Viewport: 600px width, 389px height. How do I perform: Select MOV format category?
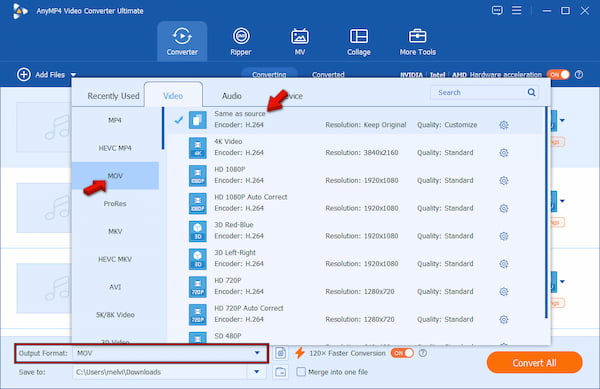tap(115, 176)
